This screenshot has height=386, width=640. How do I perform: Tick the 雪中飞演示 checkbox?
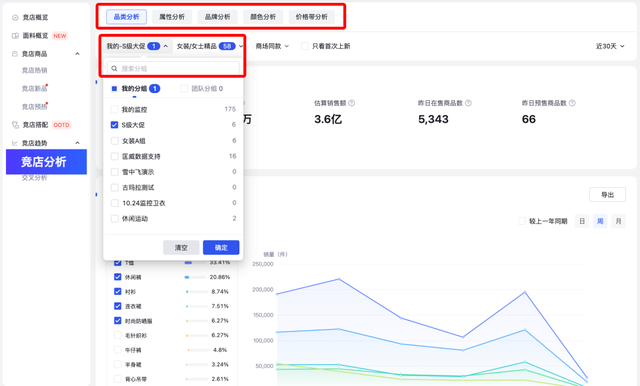point(115,172)
